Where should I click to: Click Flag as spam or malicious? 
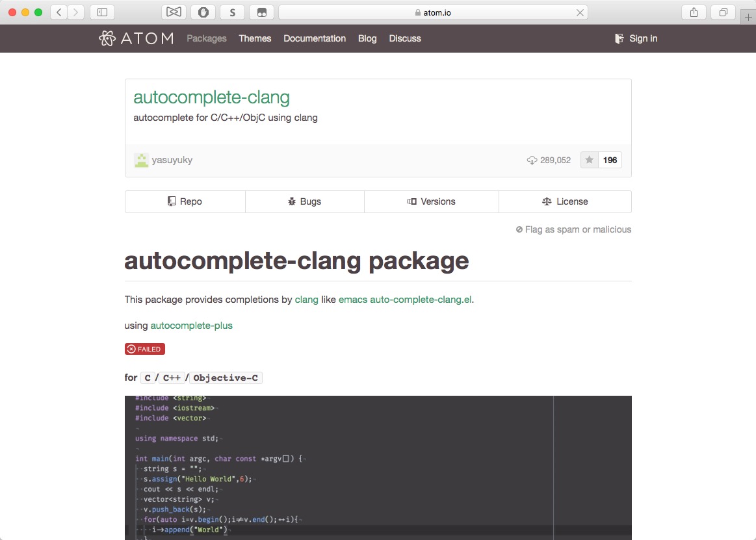[x=573, y=229]
